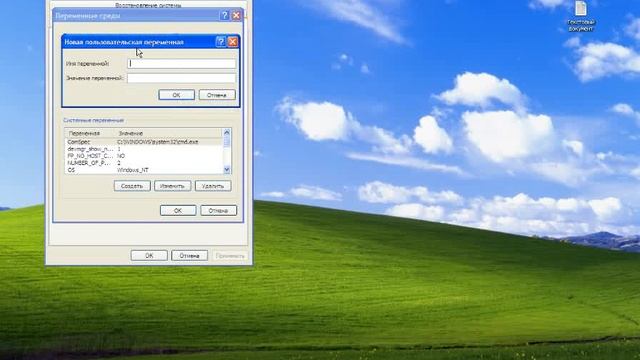
Task: Select the NUMBER_OF_P... variable row
Action: coord(144,163)
